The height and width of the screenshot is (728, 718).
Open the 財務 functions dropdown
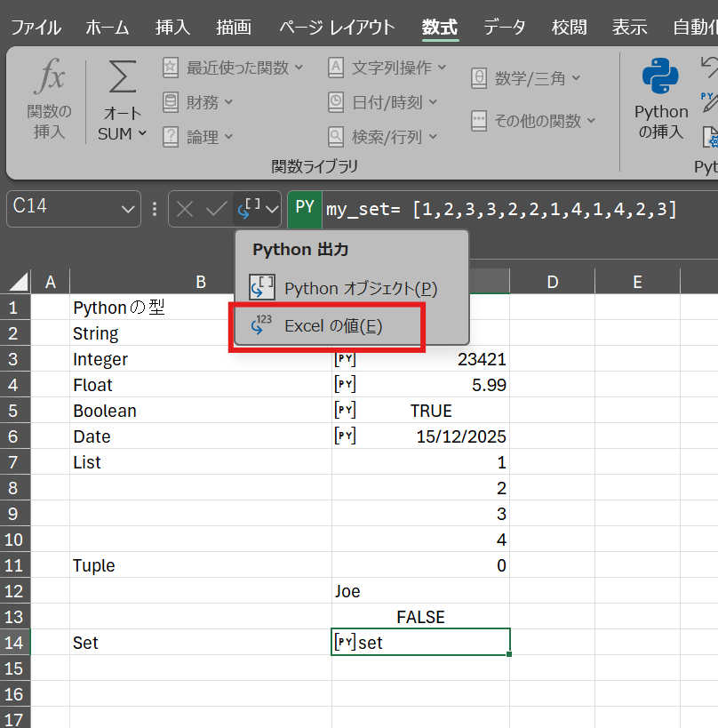(198, 102)
